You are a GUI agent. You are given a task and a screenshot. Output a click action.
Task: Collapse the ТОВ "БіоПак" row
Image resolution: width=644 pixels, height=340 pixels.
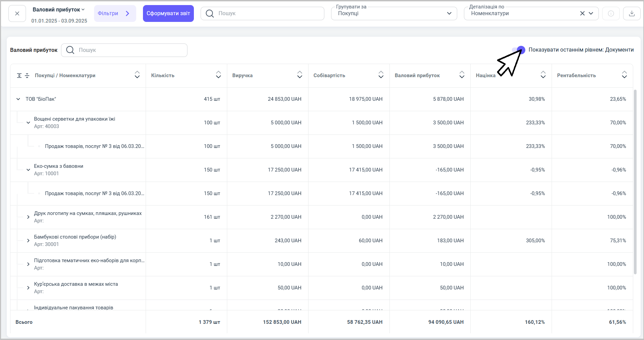click(18, 99)
